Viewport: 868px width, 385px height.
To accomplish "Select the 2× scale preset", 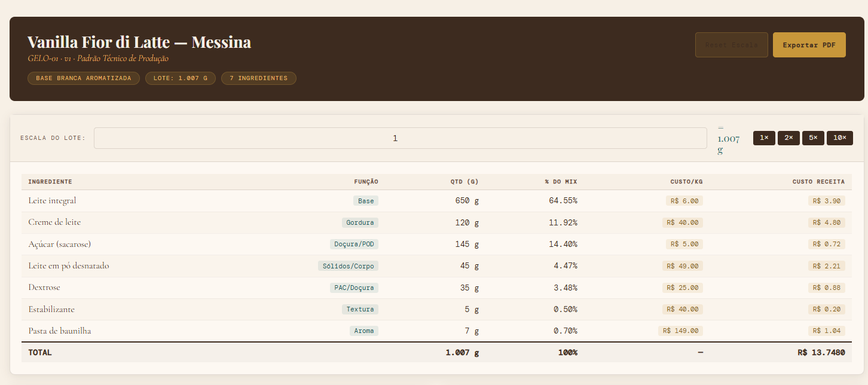I will tap(788, 138).
